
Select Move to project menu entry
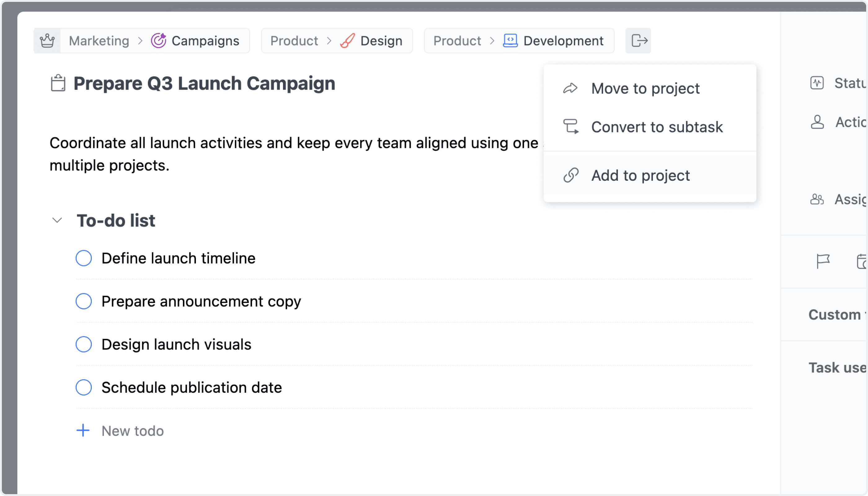point(650,89)
